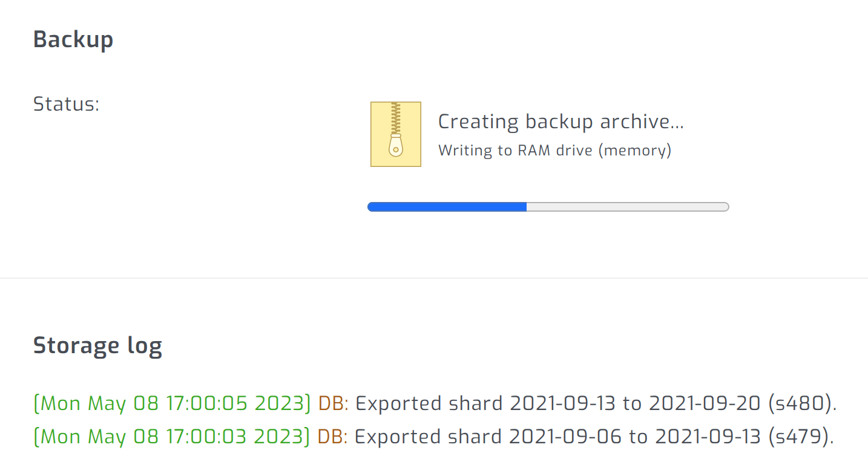Click the archive icon beside the status text
Viewport: 868px width, 456px height.
pos(395,134)
